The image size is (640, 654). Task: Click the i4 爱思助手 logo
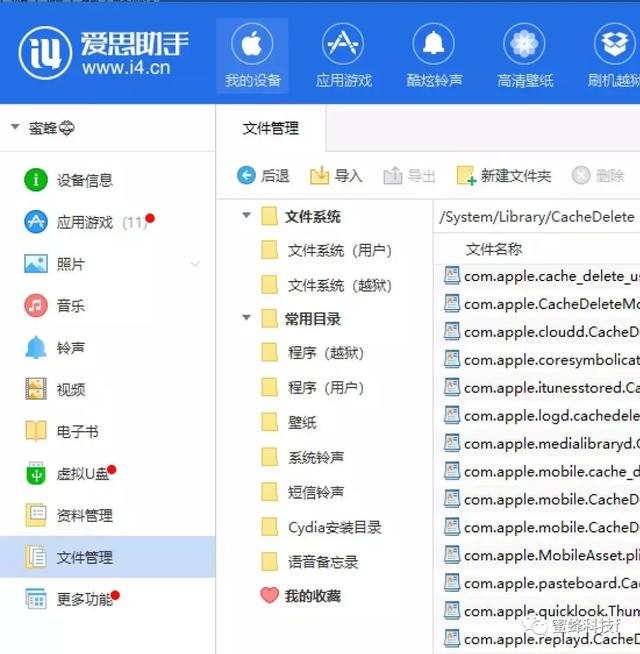[x=103, y=53]
